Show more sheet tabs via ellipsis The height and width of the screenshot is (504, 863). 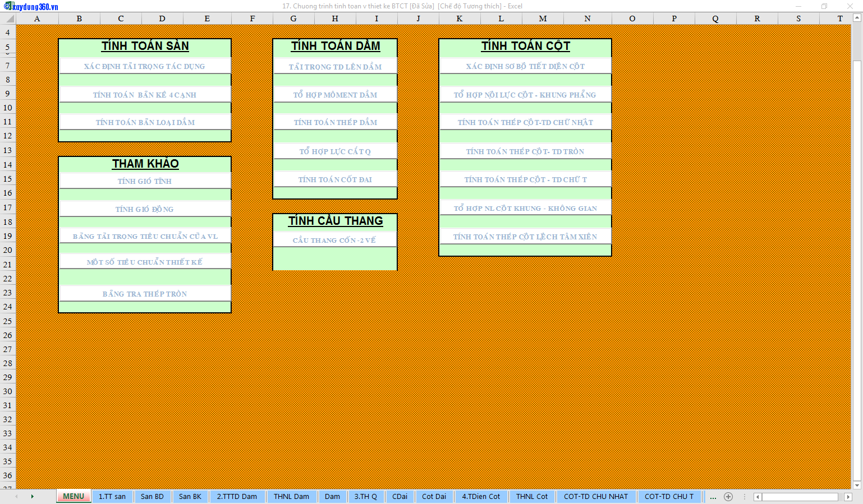(x=713, y=497)
